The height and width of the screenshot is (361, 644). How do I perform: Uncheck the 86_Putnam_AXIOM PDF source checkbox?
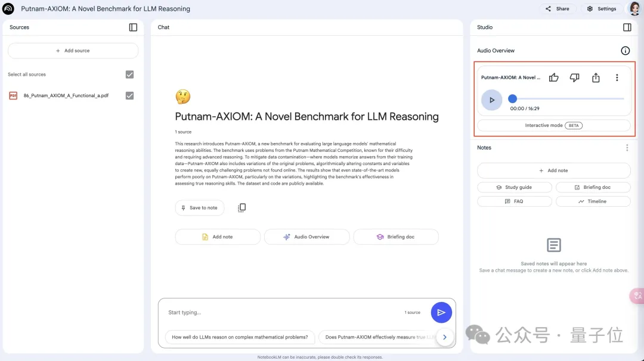click(129, 95)
